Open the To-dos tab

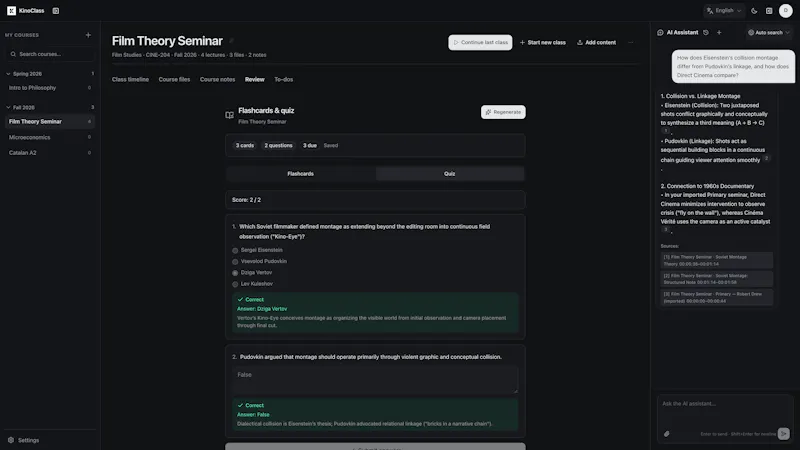click(284, 80)
